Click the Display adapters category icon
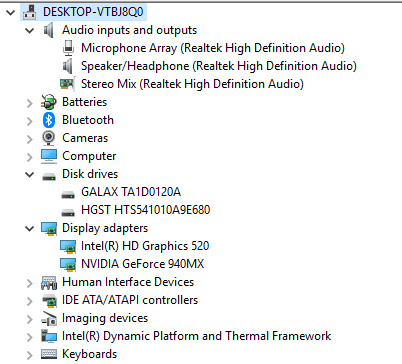Viewport: 402px width, 364px height. coord(49,229)
